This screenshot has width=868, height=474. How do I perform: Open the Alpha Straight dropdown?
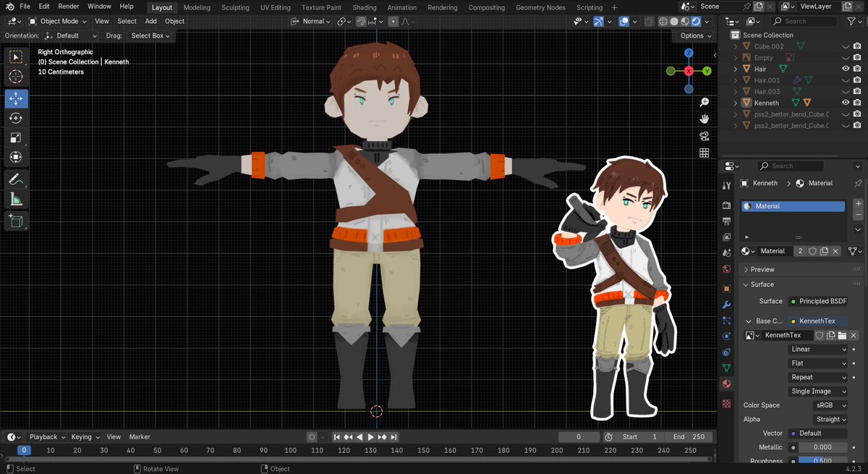click(829, 419)
